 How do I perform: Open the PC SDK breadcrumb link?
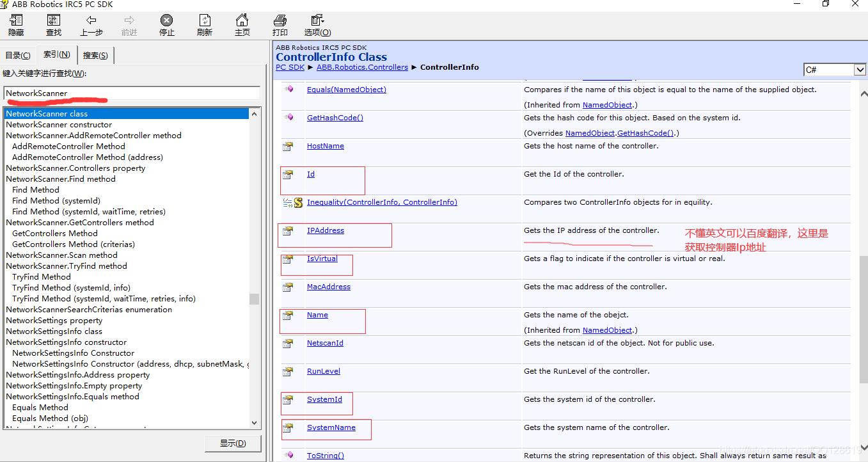(x=290, y=67)
